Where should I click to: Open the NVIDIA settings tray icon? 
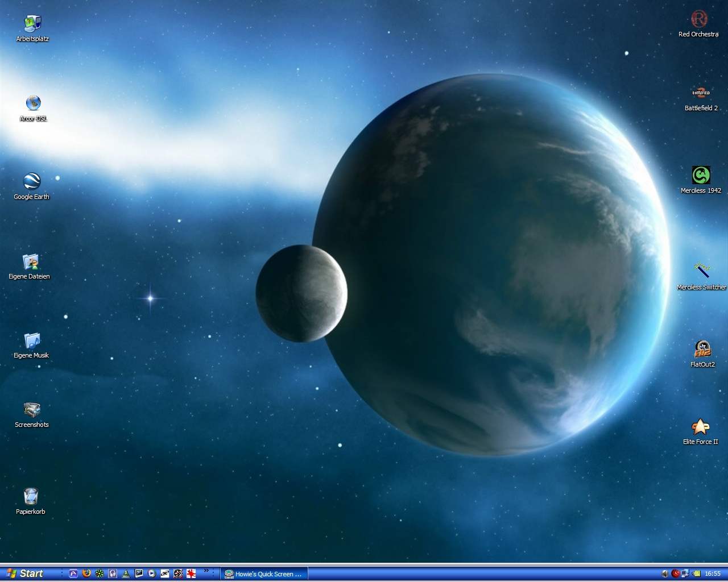tap(696, 574)
